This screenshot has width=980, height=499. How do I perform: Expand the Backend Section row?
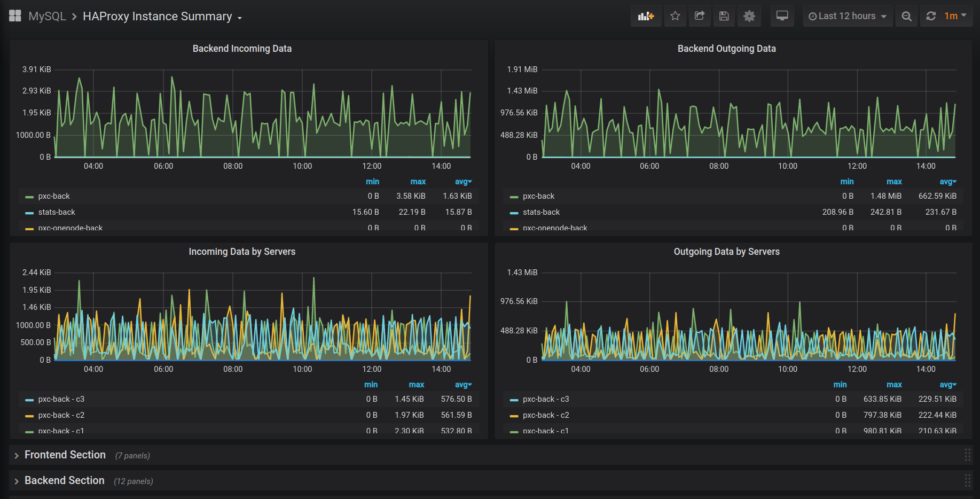click(64, 480)
